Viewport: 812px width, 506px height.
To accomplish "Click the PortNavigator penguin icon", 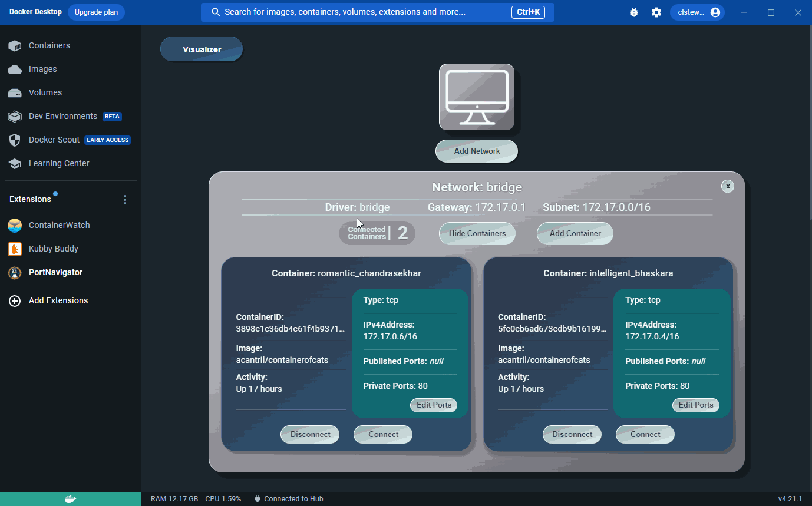I will pyautogui.click(x=15, y=272).
